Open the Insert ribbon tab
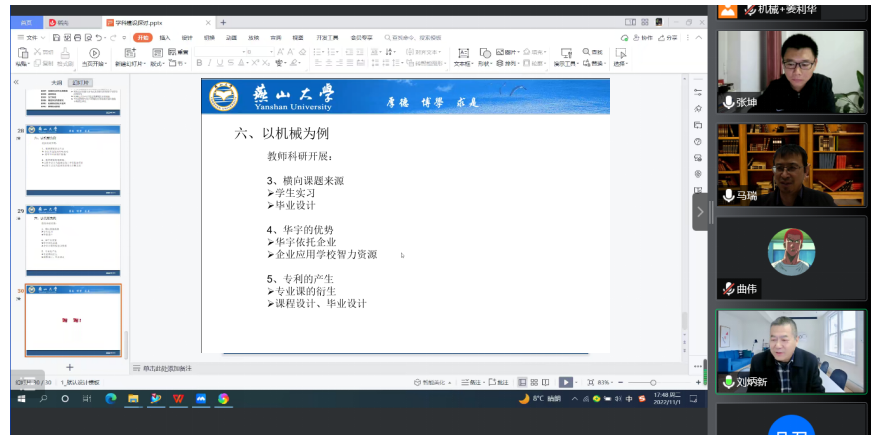This screenshot has width=871, height=437. [x=165, y=38]
